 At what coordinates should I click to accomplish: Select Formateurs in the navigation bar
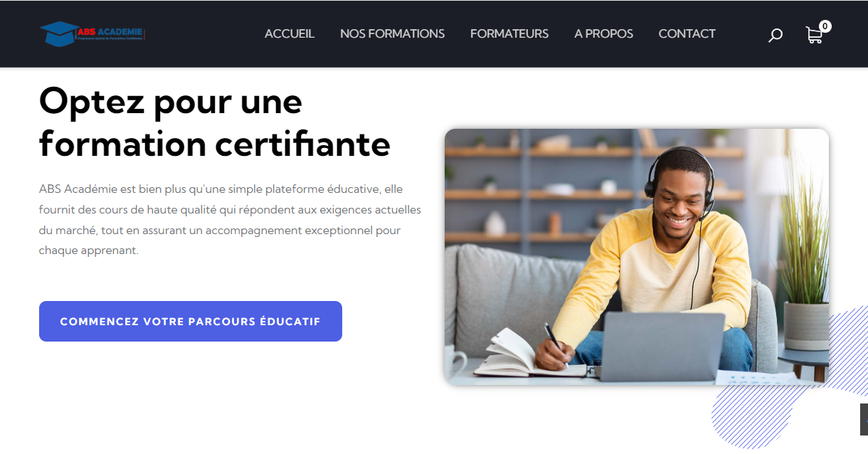(509, 33)
